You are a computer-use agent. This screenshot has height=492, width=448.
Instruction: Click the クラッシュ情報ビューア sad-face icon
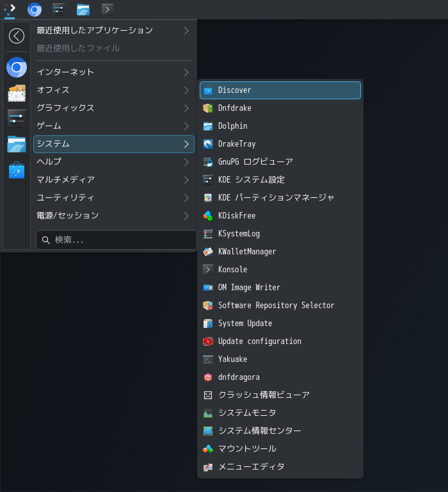208,395
